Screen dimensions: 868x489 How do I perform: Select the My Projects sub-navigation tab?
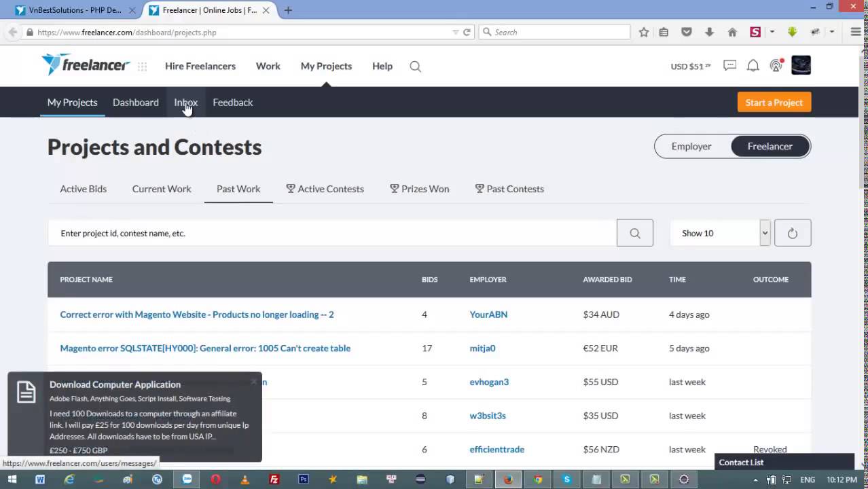(x=73, y=102)
